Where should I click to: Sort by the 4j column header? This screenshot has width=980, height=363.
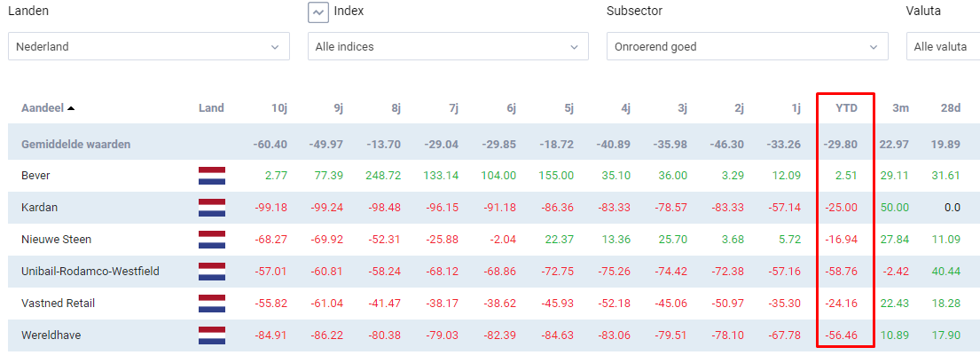(625, 108)
